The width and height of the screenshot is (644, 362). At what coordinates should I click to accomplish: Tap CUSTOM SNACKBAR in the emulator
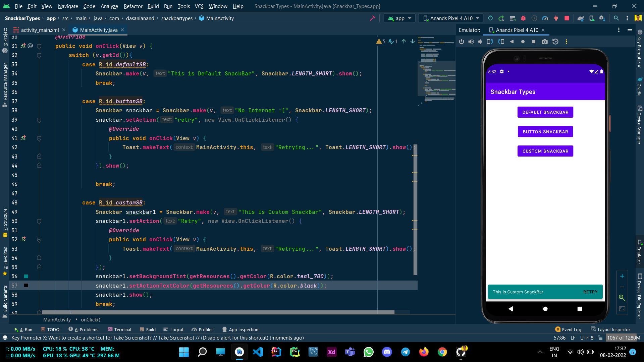[545, 151]
